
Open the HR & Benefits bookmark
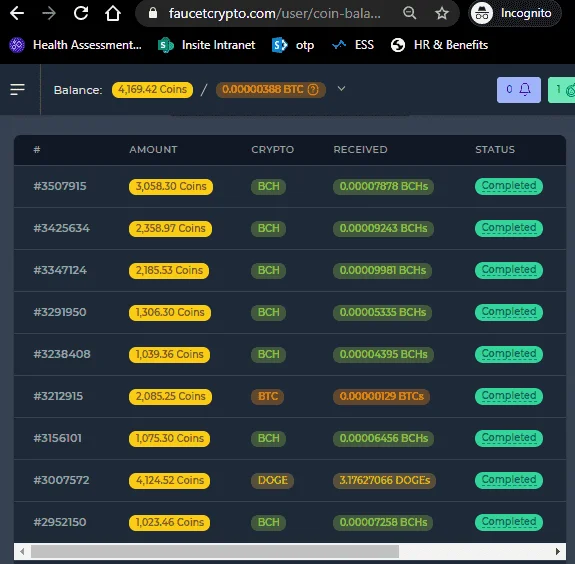click(439, 45)
